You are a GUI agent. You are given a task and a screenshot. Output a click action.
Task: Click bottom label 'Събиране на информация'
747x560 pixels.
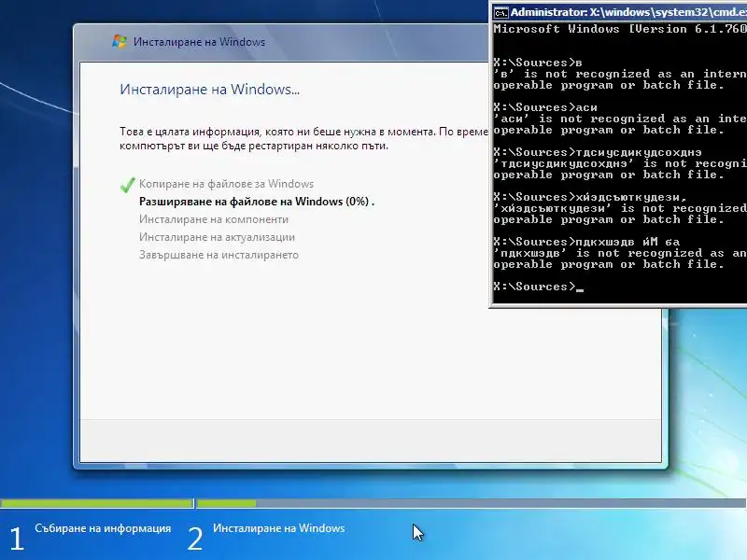pyautogui.click(x=103, y=528)
